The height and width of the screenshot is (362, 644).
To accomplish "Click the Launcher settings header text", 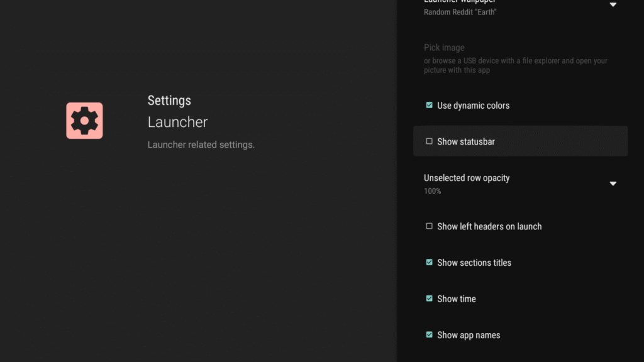I will [x=177, y=122].
